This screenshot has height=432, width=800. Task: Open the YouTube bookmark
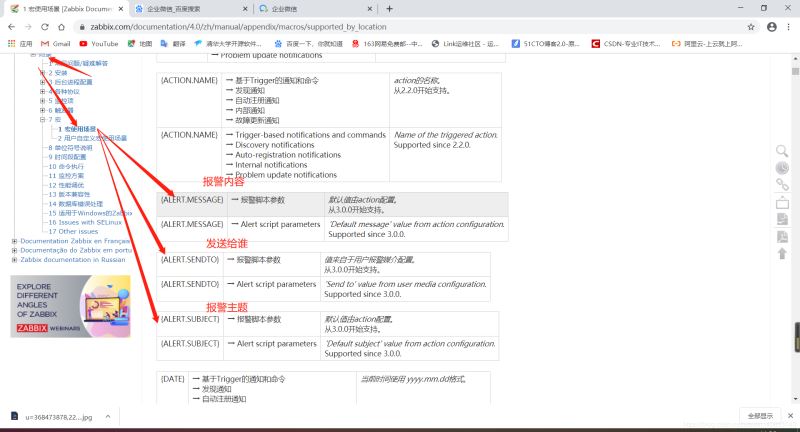point(99,44)
